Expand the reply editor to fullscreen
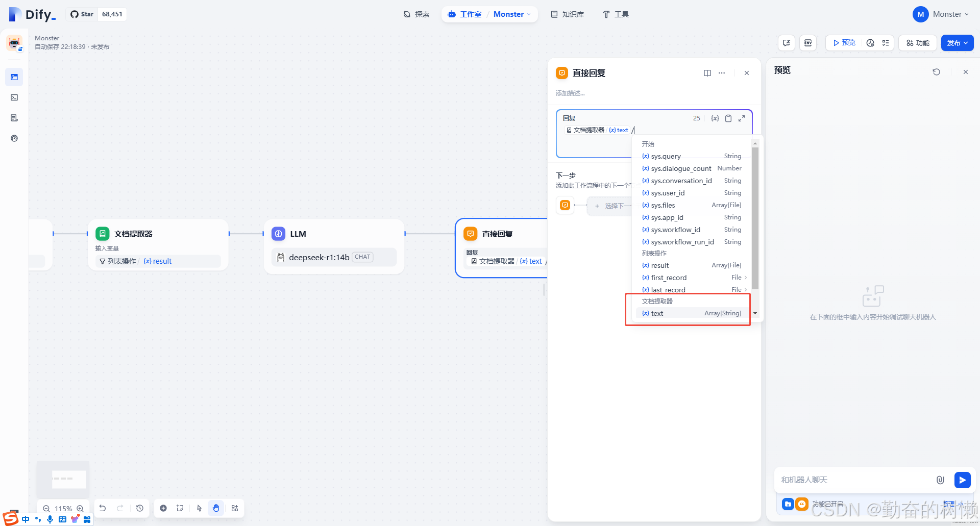This screenshot has width=980, height=526. tap(742, 118)
